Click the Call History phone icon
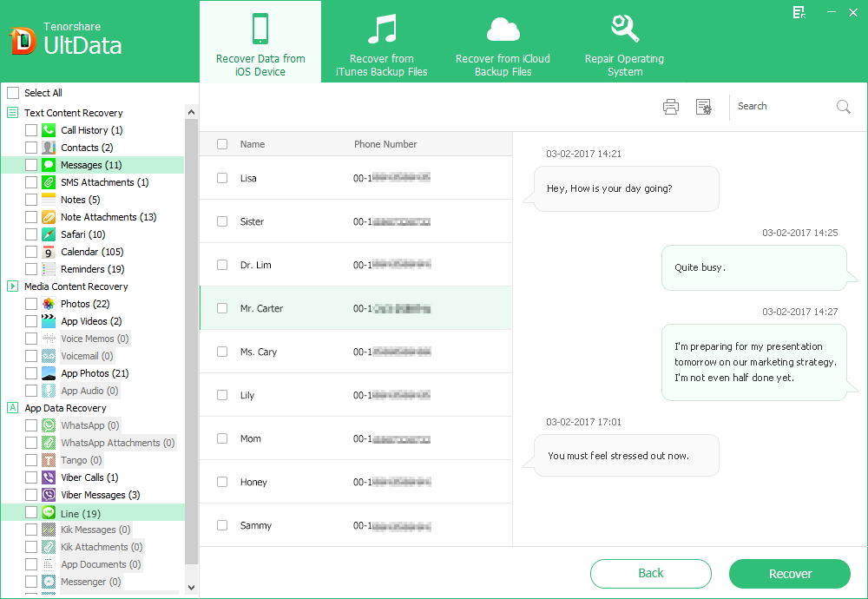 click(x=49, y=130)
